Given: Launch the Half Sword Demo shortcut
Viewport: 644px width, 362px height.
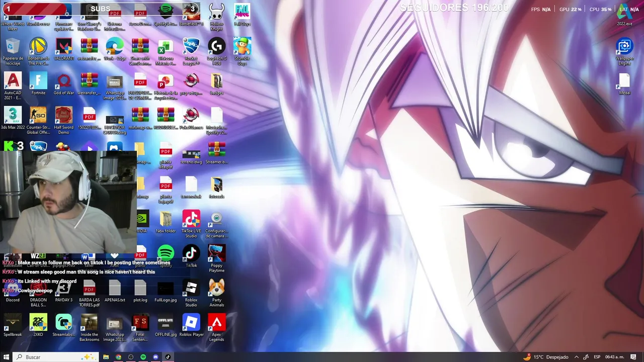Looking at the screenshot, I should 63,121.
